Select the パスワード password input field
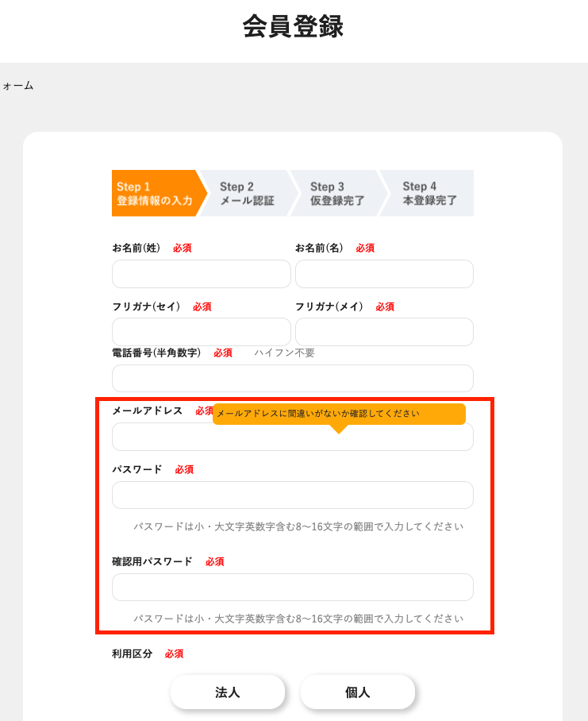This screenshot has width=588, height=721. (293, 495)
